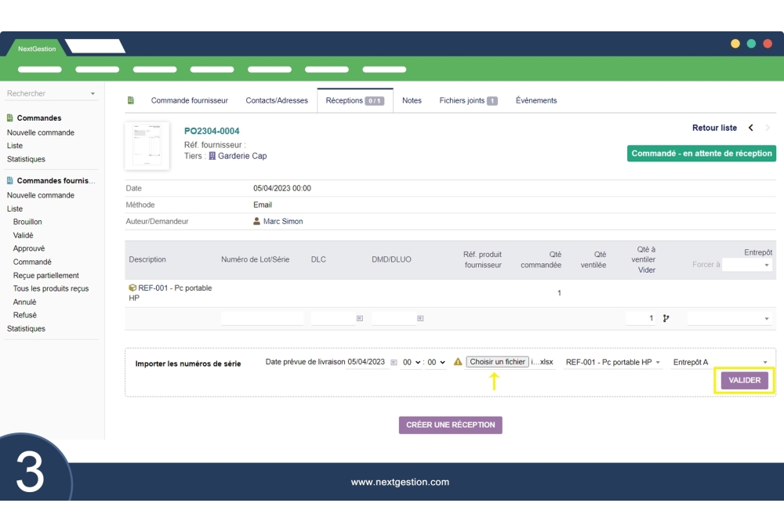Open the delivery hour dropdown
Viewport: 784px width, 532px height.
[411, 363]
